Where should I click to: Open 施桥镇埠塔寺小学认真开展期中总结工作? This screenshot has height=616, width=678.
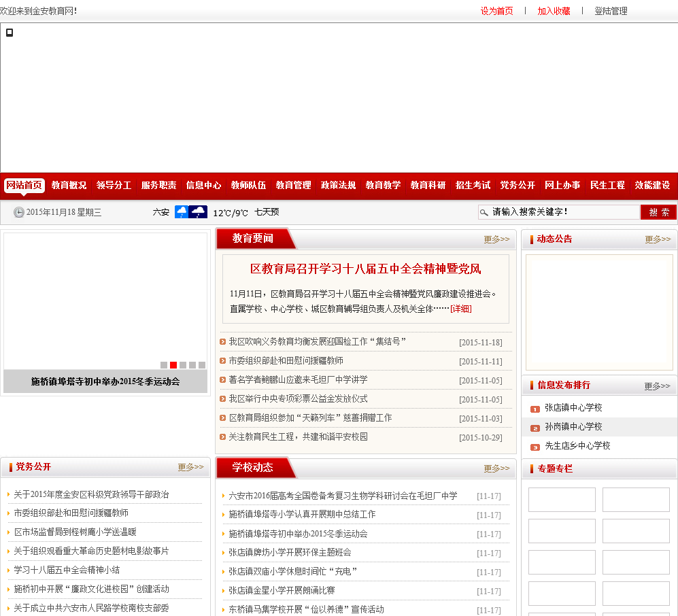[302, 515]
